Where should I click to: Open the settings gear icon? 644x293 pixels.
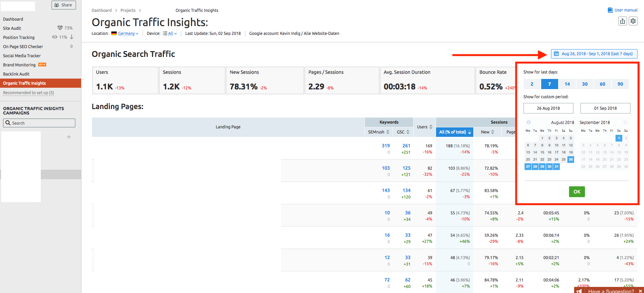tap(633, 21)
